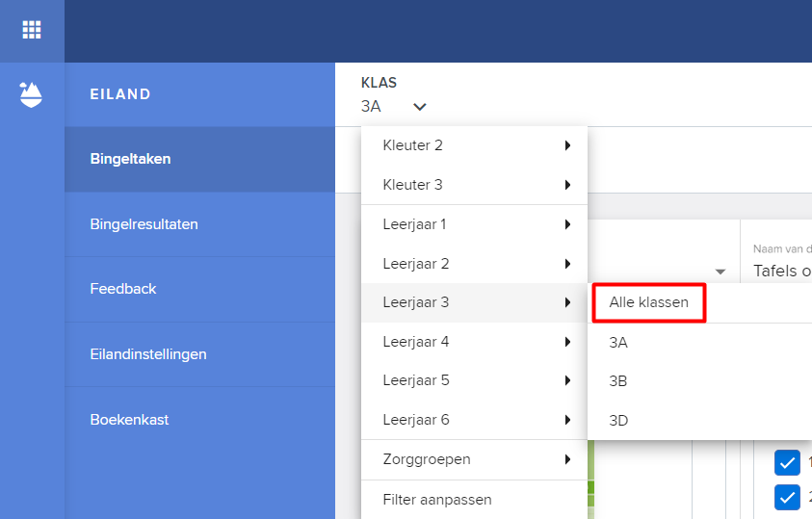Select class 3A in the submenu

pyautogui.click(x=699, y=343)
